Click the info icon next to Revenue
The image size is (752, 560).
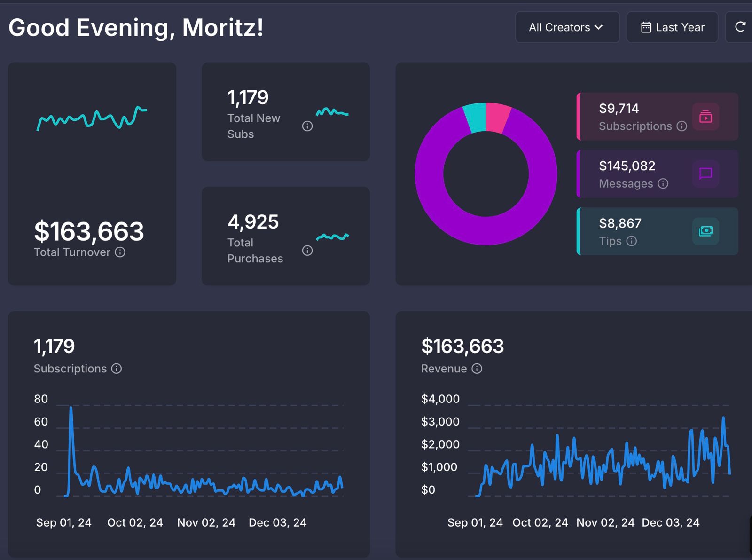477,369
